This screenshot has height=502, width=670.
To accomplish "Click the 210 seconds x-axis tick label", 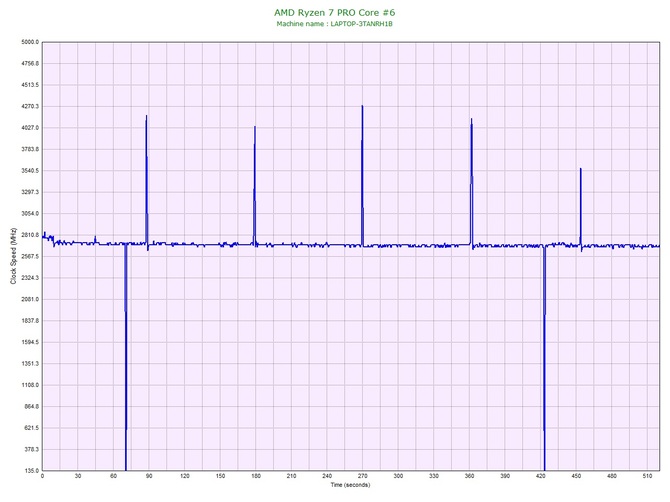I will point(291,476).
